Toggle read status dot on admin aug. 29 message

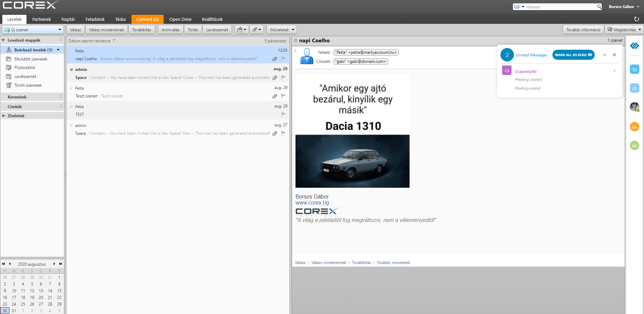pyautogui.click(x=71, y=70)
